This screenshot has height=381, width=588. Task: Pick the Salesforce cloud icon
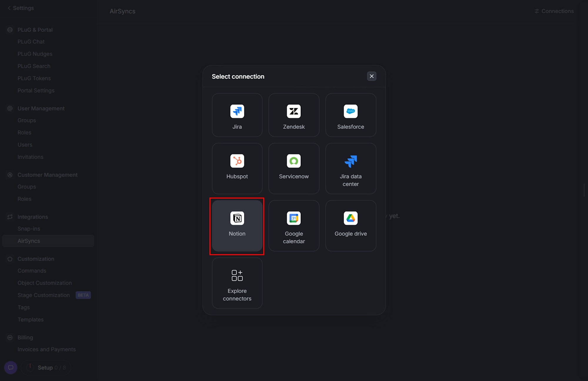tap(350, 111)
